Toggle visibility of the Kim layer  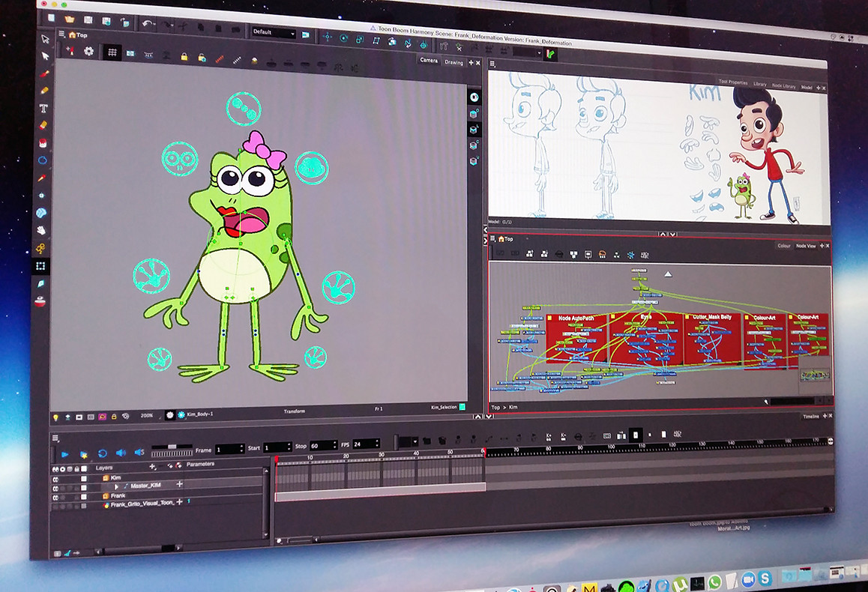point(55,479)
